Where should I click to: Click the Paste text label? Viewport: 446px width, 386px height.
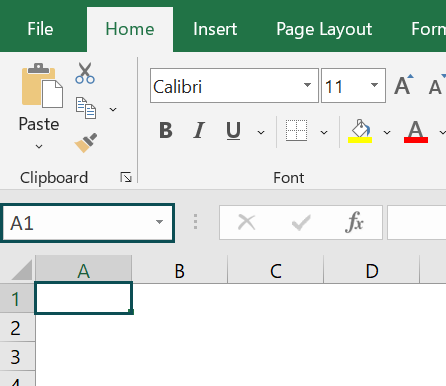39,124
